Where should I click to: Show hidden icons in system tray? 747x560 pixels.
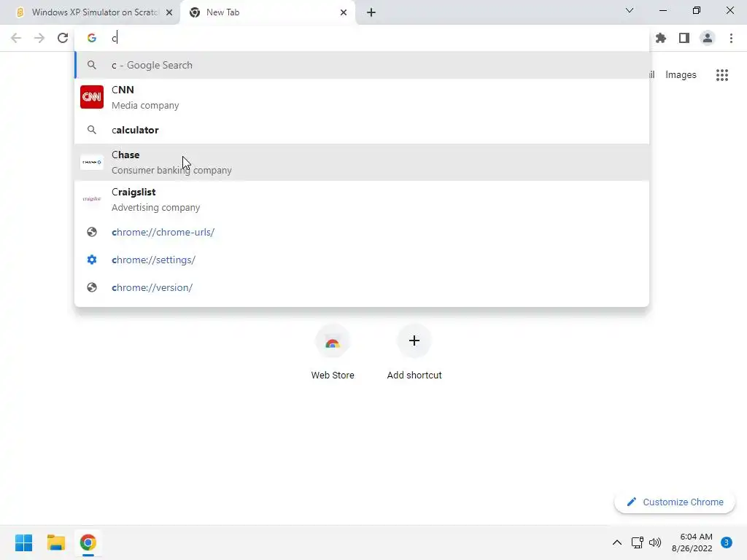pos(616,542)
